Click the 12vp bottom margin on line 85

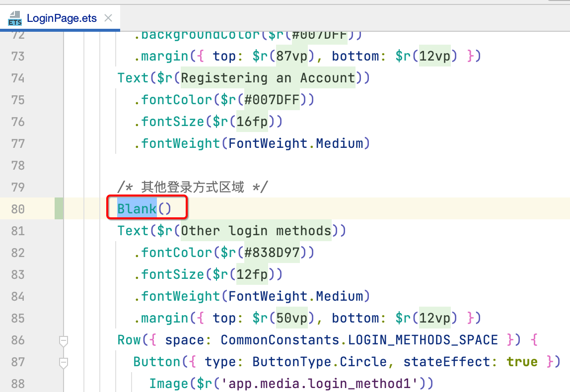tap(435, 318)
